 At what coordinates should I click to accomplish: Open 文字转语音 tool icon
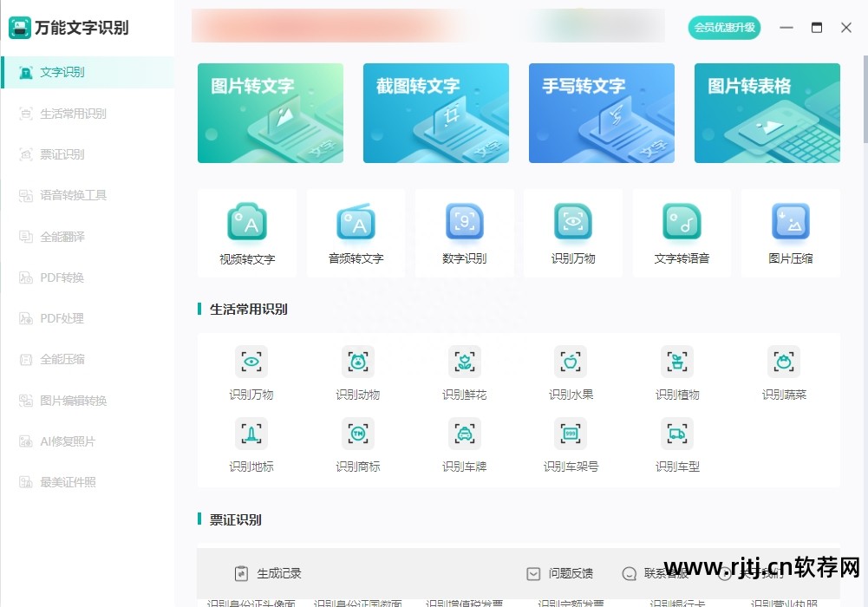coord(682,222)
